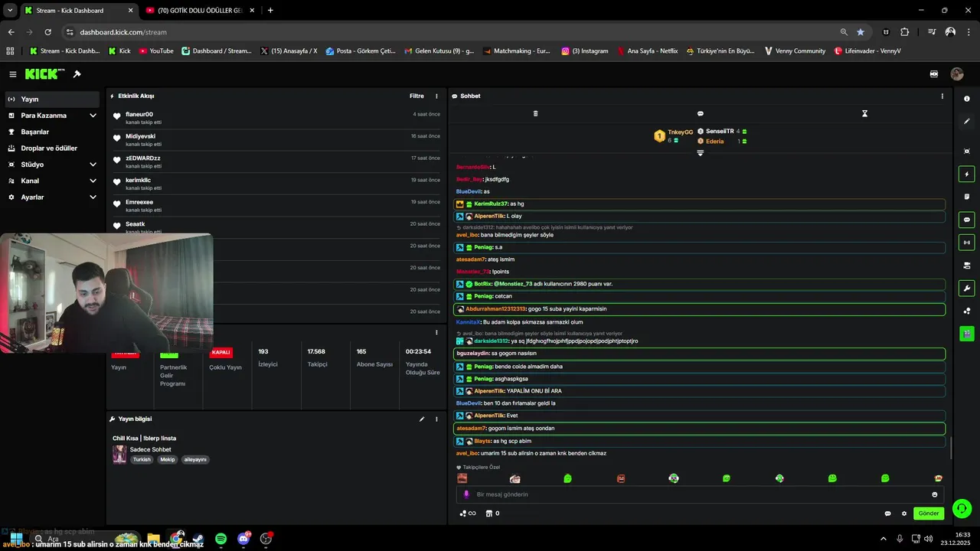
Task: Click the green headset support button
Action: tap(962, 508)
